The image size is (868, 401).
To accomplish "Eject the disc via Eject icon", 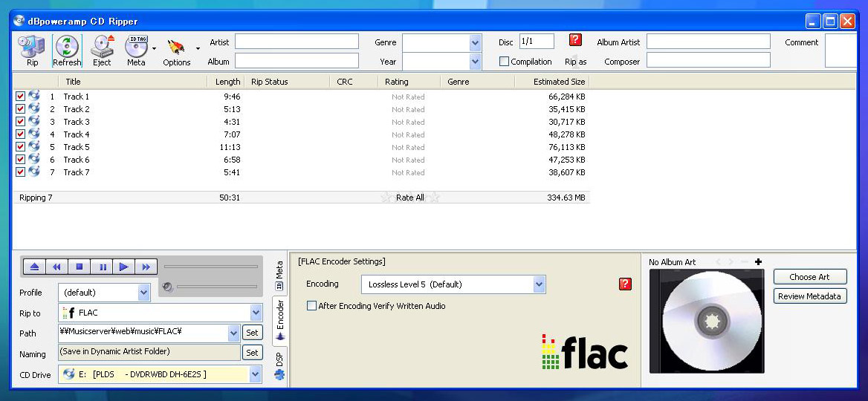I will (x=102, y=51).
